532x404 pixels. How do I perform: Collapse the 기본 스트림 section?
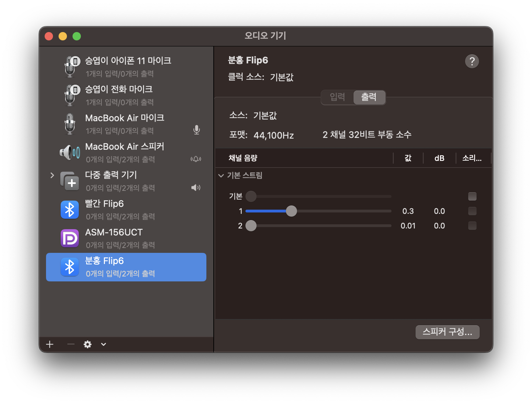pyautogui.click(x=221, y=176)
